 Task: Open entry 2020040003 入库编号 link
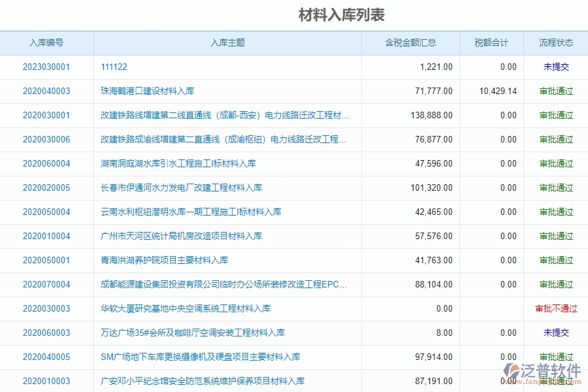[46, 91]
